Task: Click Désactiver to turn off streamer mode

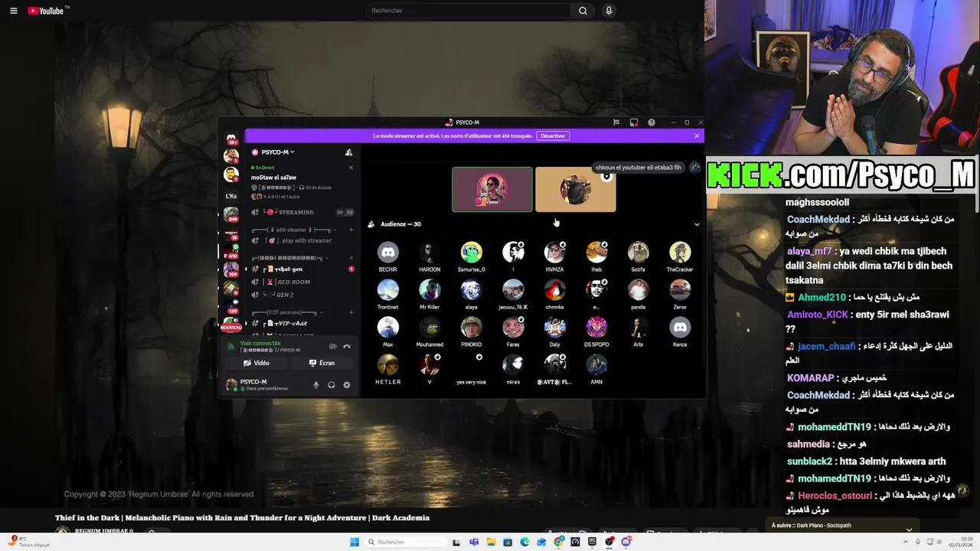Action: (553, 136)
